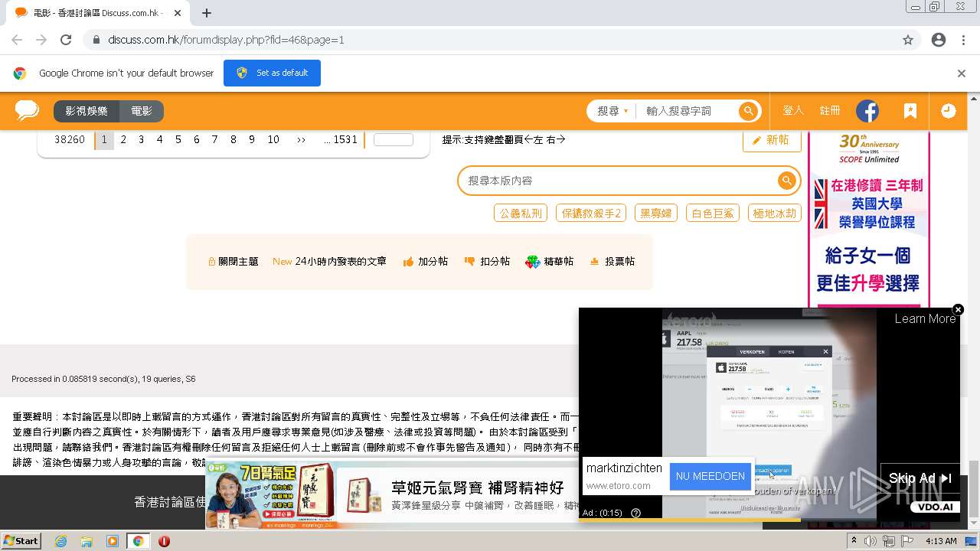The height and width of the screenshot is (551, 980).
Task: Click the 保鏢救殺手2 tag
Action: [x=591, y=213]
